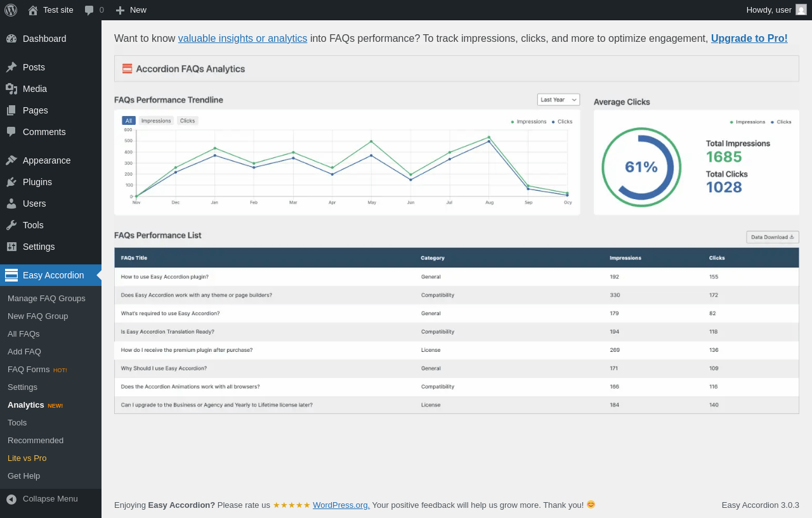The image size is (812, 518).
Task: Toggle the Impressions filter on the trendline chart
Action: (x=156, y=120)
